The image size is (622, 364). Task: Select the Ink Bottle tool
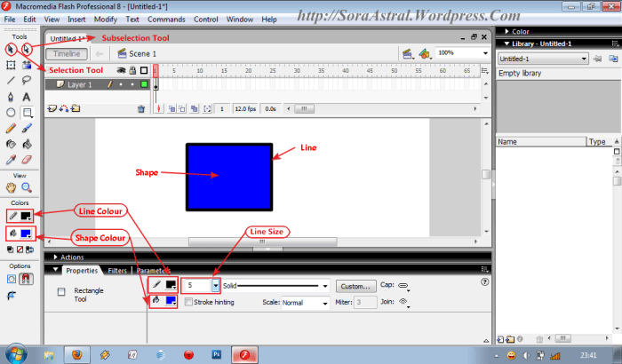pos(11,144)
